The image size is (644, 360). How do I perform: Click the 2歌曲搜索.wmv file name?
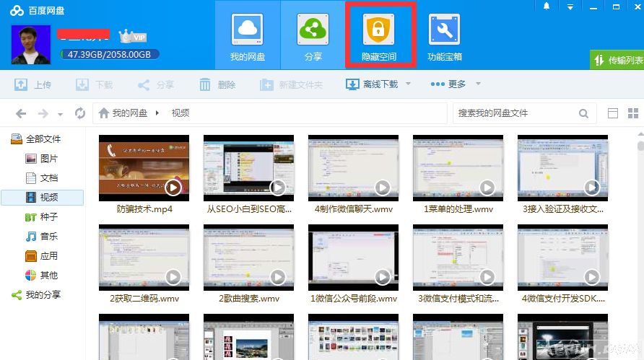coord(249,299)
